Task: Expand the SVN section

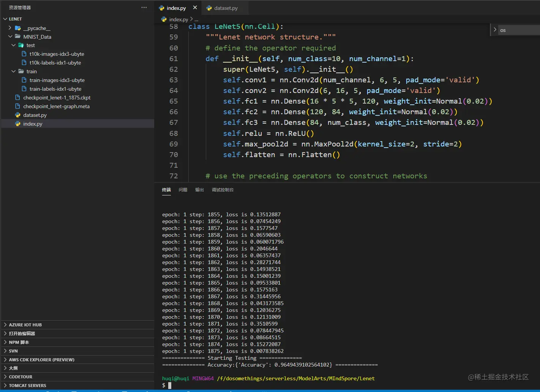Action: click(78, 351)
